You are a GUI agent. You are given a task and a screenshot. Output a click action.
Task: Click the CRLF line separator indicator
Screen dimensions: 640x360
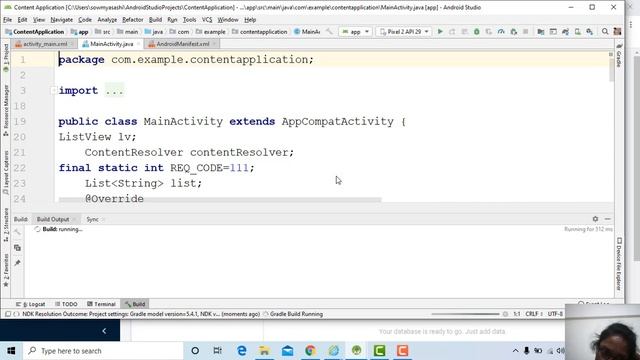pyautogui.click(x=534, y=314)
